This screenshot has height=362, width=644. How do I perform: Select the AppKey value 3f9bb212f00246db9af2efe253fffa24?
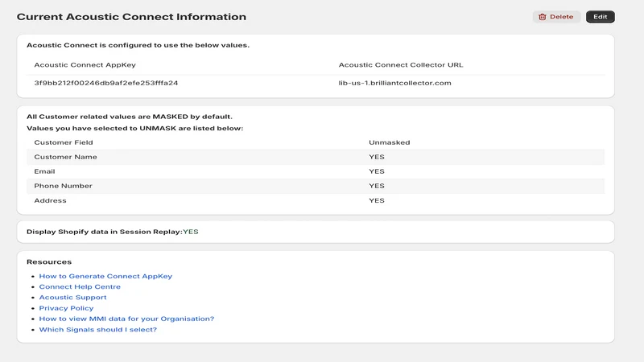(106, 83)
